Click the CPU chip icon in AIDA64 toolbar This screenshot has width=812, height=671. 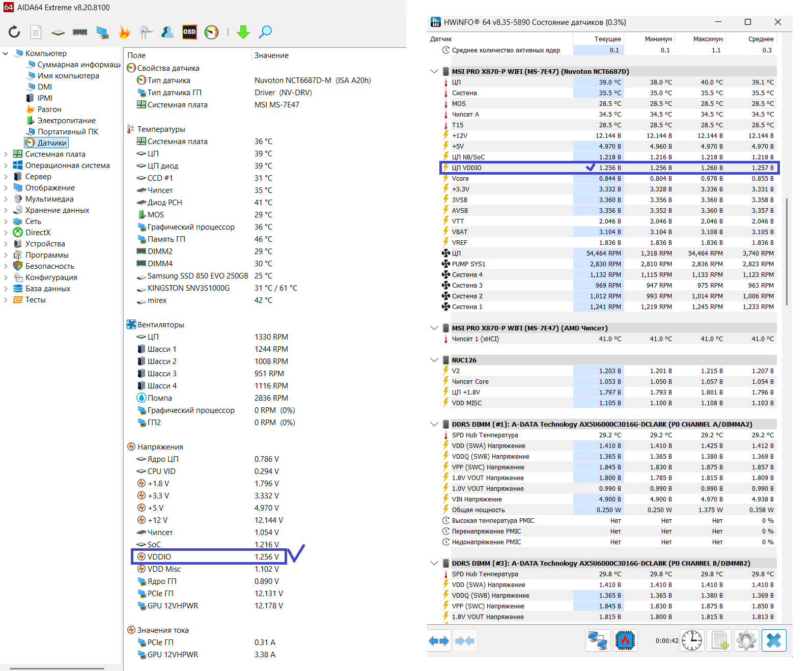(58, 33)
